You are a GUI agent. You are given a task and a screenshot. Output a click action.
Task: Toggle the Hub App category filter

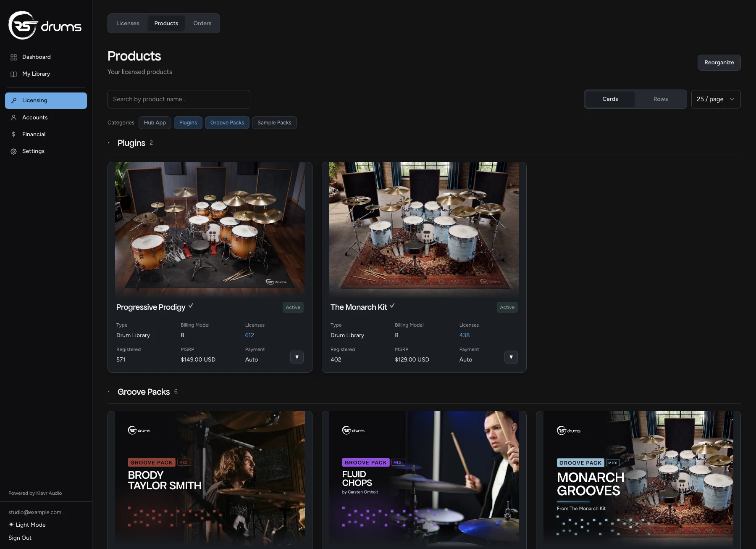(155, 123)
